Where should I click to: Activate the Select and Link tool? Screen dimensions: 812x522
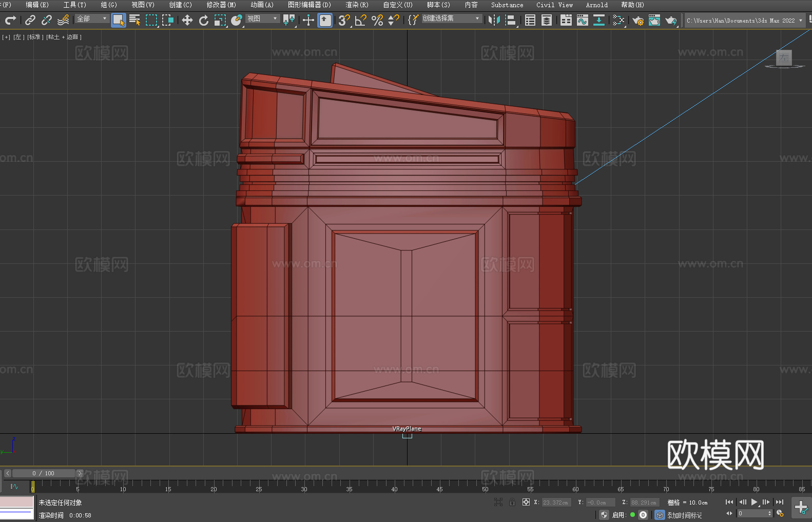tap(30, 20)
